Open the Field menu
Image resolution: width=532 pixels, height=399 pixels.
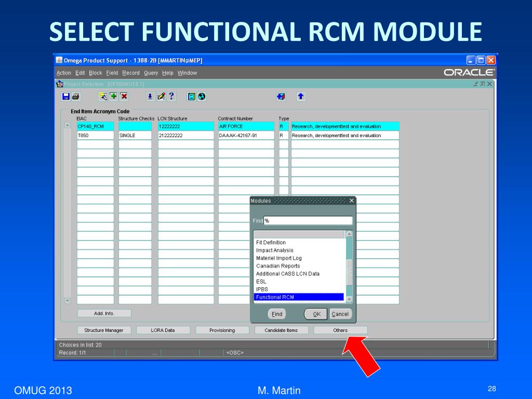[112, 73]
